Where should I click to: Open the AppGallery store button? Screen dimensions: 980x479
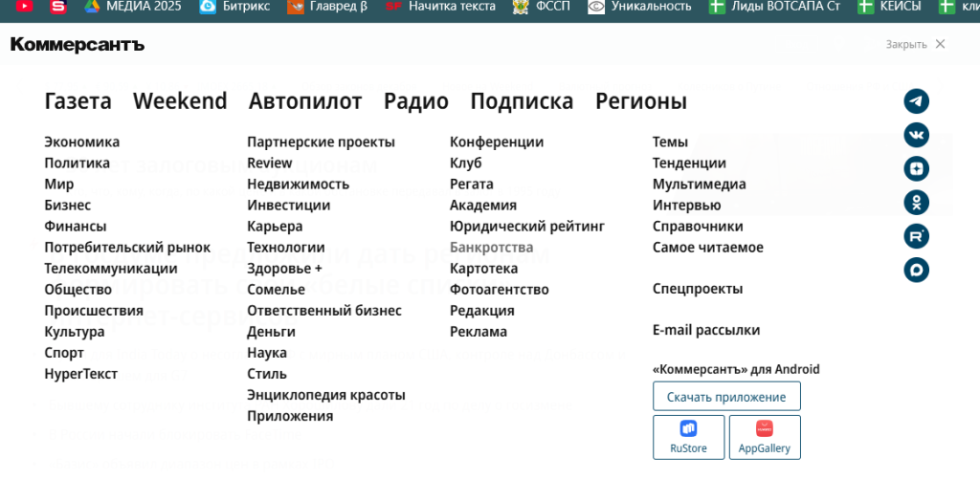pyautogui.click(x=765, y=437)
